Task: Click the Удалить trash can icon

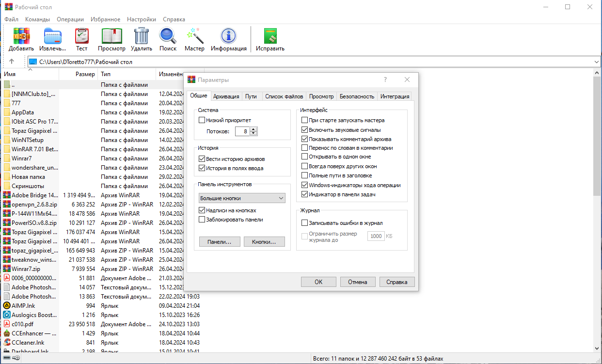Action: point(142,36)
